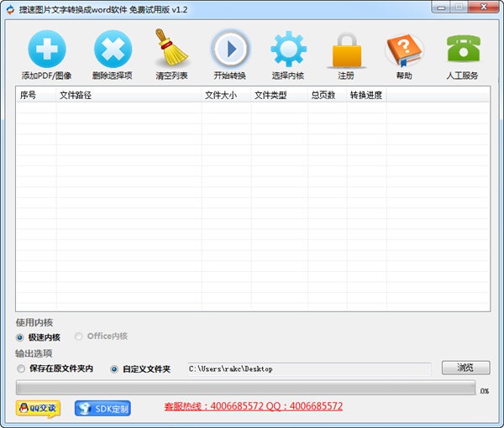Sort by the 文件路径 column header
Screen dimensions: 504x428
coord(129,95)
